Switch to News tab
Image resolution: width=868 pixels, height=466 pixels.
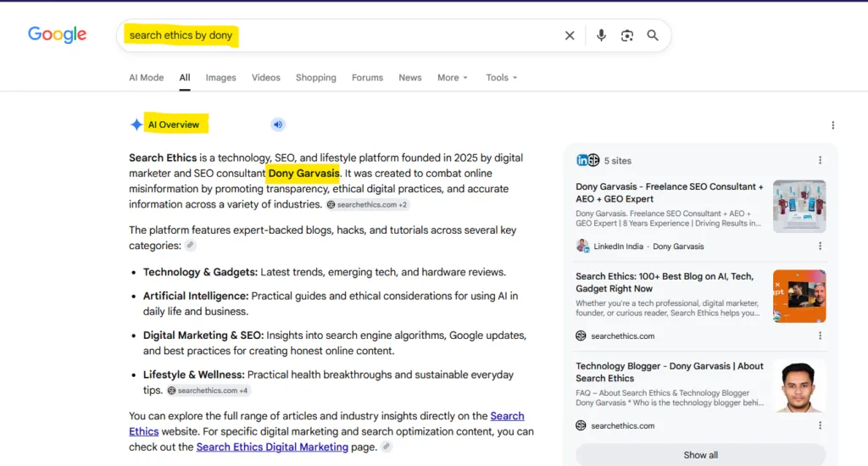click(410, 77)
